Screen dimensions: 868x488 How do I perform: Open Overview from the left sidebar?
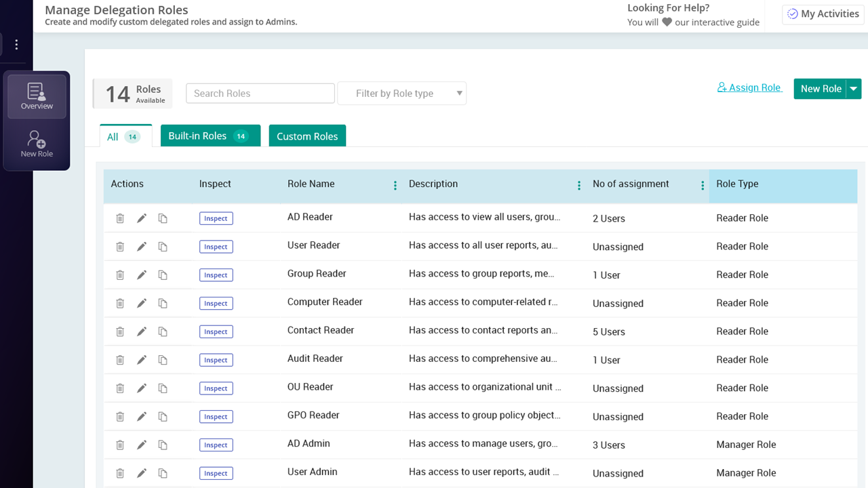tap(36, 97)
